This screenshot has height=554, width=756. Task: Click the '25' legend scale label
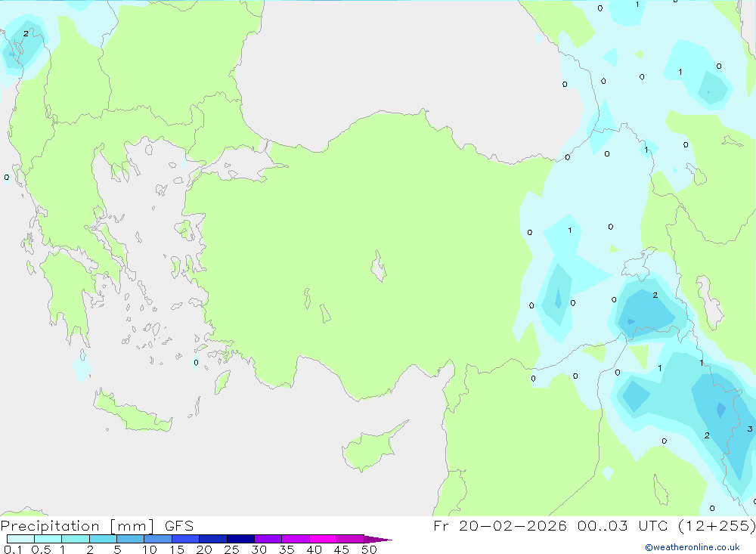pos(232,549)
